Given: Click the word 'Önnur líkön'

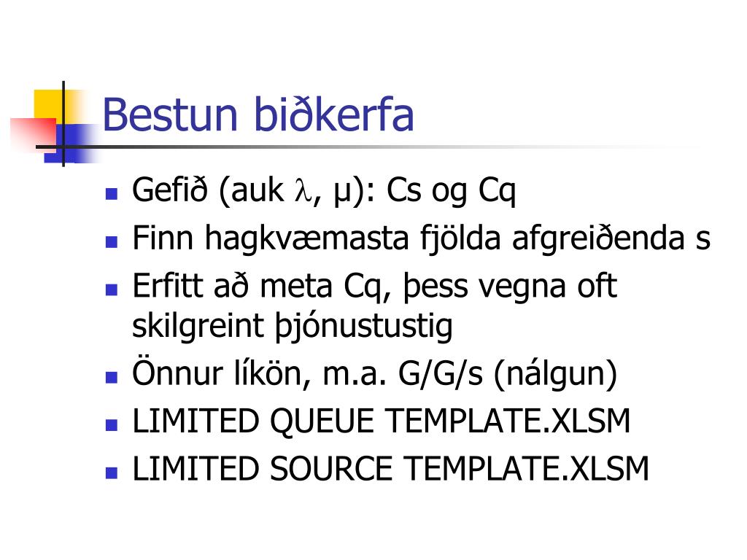Looking at the screenshot, I should [217, 373].
